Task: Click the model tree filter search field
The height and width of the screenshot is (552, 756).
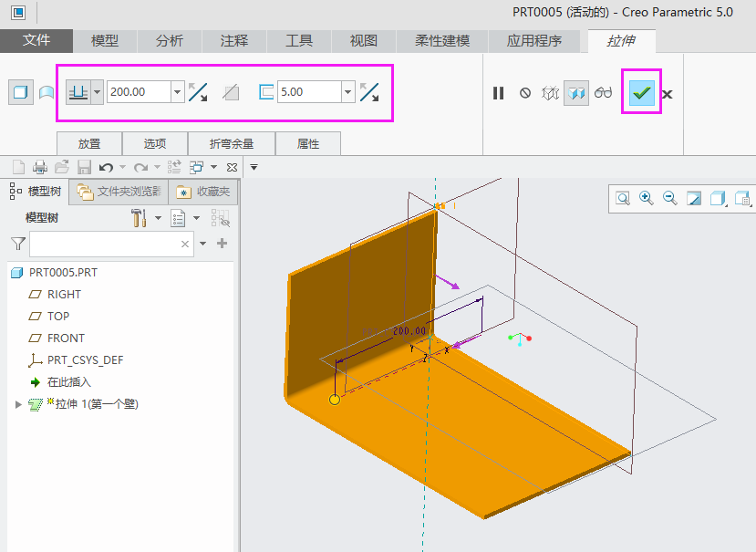Action: (105, 244)
